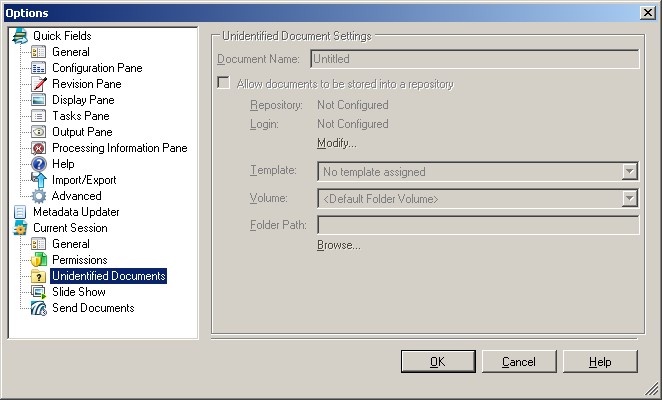Select Metadata Updater in the tree
The image size is (662, 400).
76,212
